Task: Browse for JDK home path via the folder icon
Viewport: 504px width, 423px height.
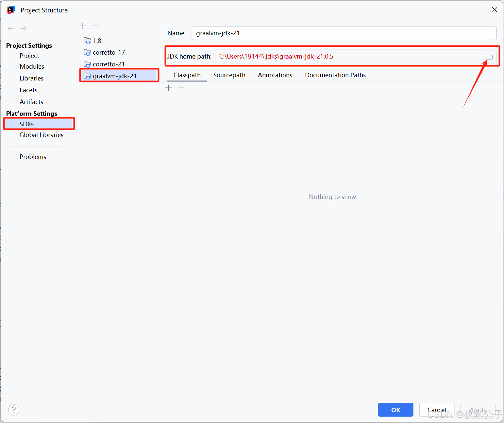Action: (489, 57)
